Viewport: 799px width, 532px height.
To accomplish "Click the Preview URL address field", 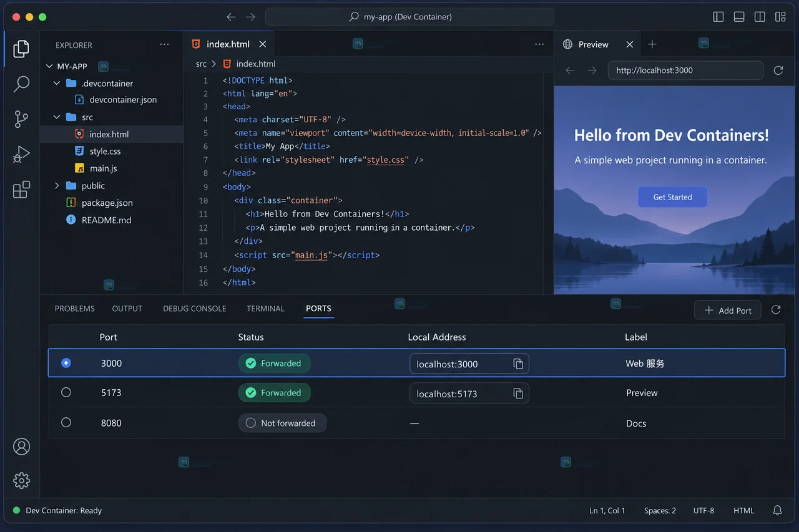I will [685, 70].
